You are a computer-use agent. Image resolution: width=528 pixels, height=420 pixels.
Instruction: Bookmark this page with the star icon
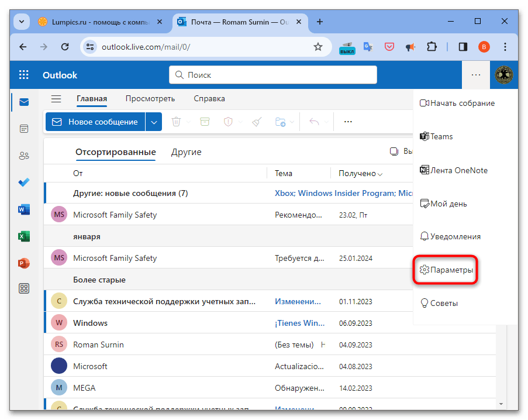[318, 47]
